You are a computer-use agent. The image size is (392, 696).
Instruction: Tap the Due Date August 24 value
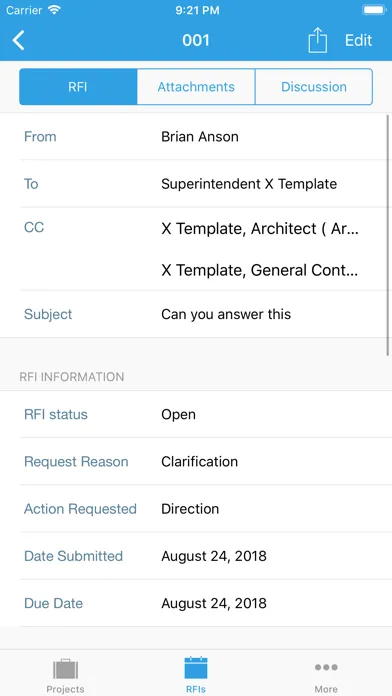coord(214,603)
